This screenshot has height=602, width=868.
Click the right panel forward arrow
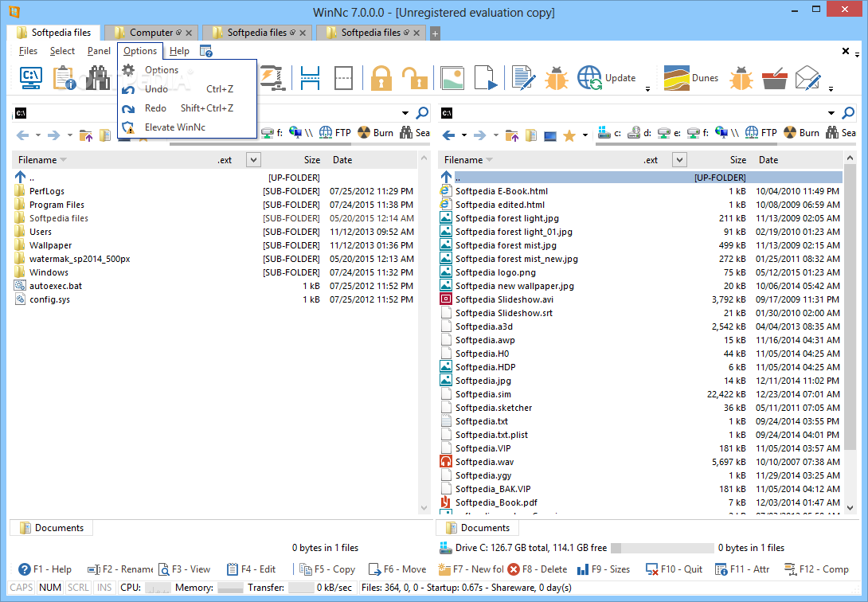pos(480,135)
